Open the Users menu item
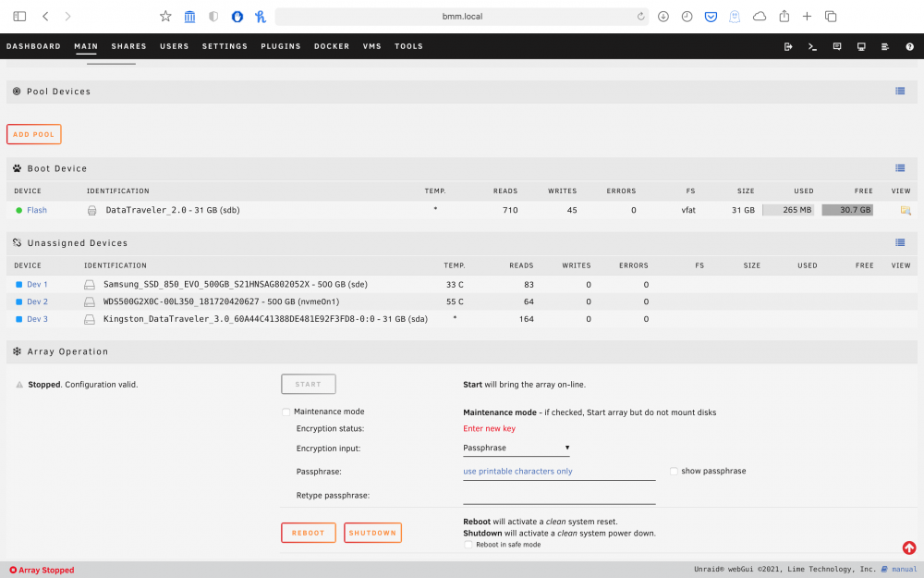Viewport: 924px width, 578px height. pos(175,46)
